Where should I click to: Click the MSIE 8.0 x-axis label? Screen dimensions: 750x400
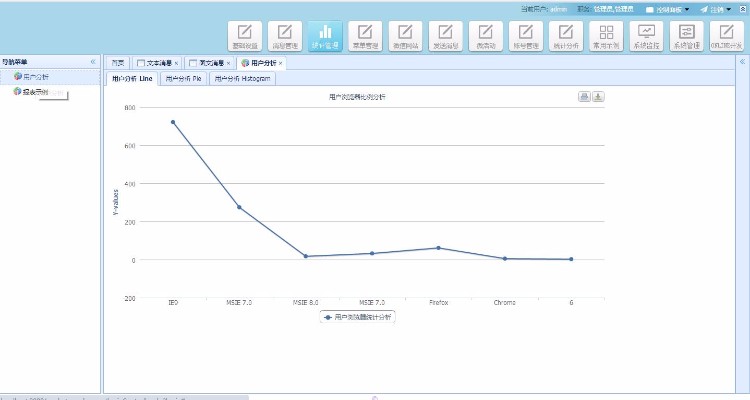point(306,302)
